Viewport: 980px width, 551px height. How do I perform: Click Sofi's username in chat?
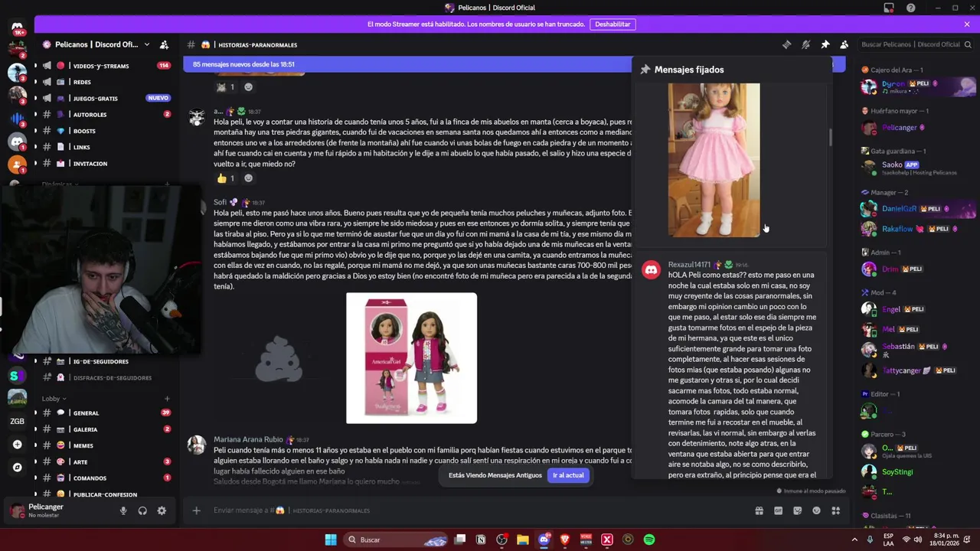220,202
